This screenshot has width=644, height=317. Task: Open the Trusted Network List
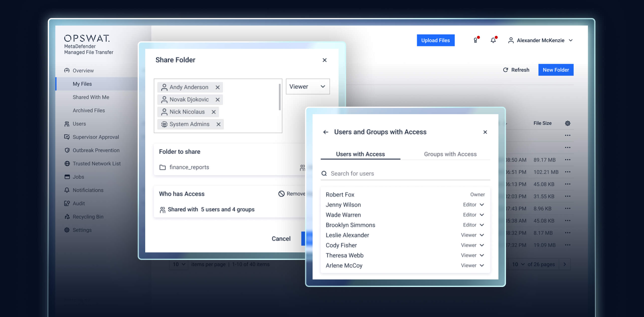96,164
